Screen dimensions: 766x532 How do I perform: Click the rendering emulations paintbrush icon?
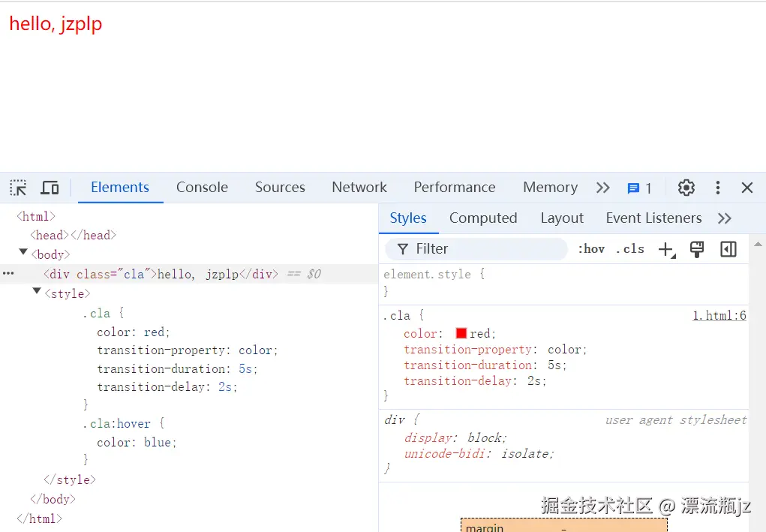tap(696, 248)
